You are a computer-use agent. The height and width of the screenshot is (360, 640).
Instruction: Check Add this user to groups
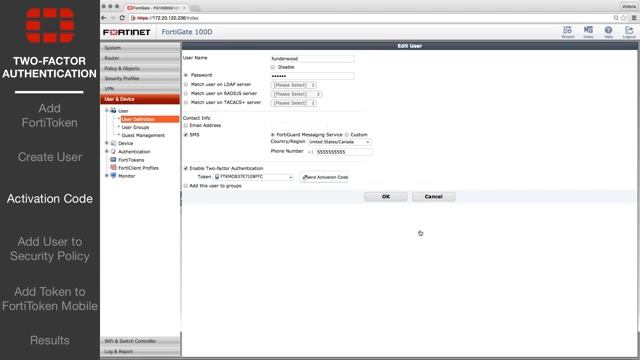[186, 186]
